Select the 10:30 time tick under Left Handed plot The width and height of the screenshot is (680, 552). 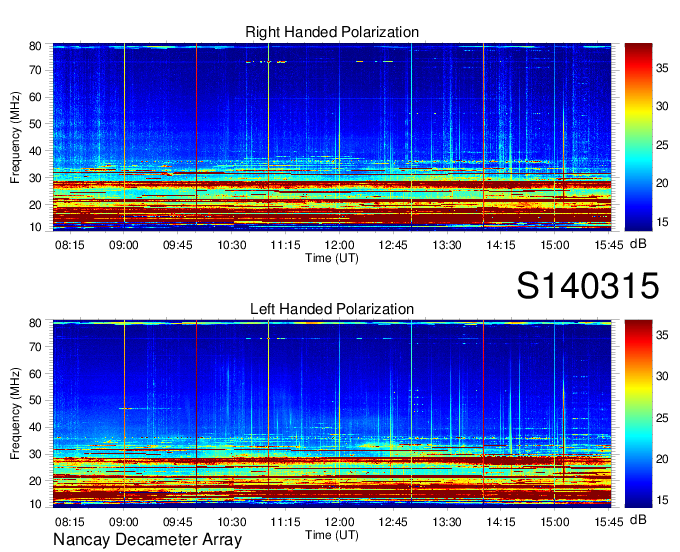click(x=232, y=522)
